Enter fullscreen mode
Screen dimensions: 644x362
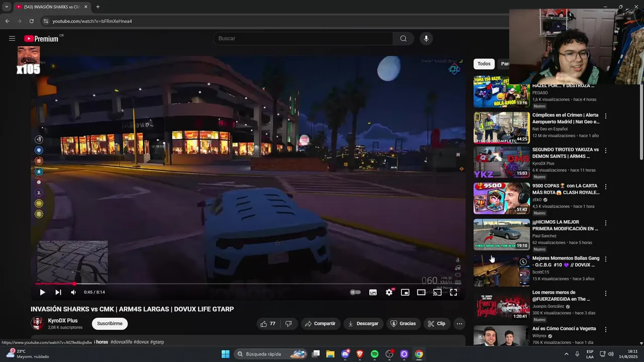coord(453,292)
